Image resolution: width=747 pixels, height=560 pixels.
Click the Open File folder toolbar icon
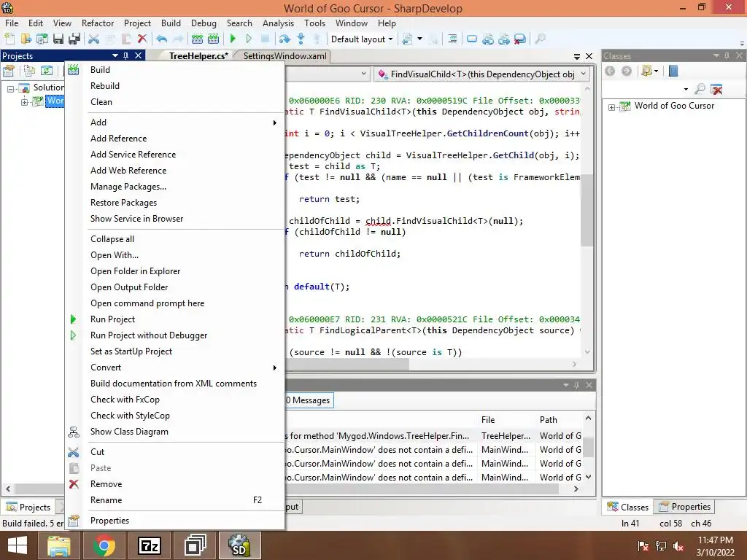pos(26,39)
